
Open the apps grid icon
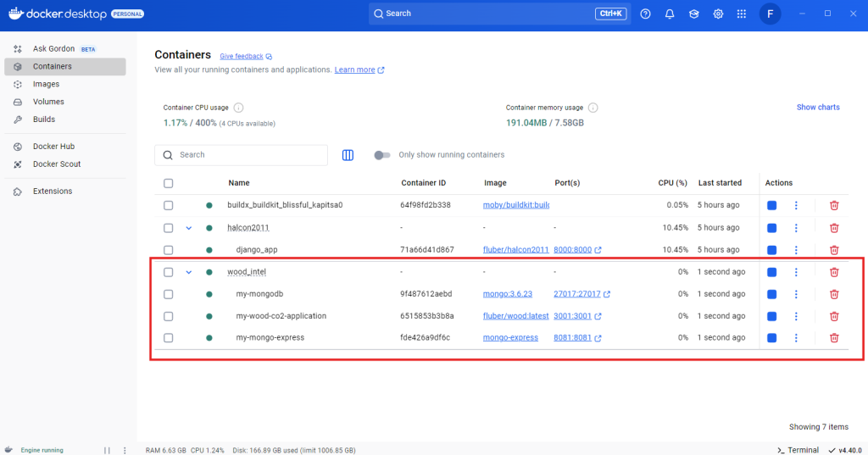742,14
